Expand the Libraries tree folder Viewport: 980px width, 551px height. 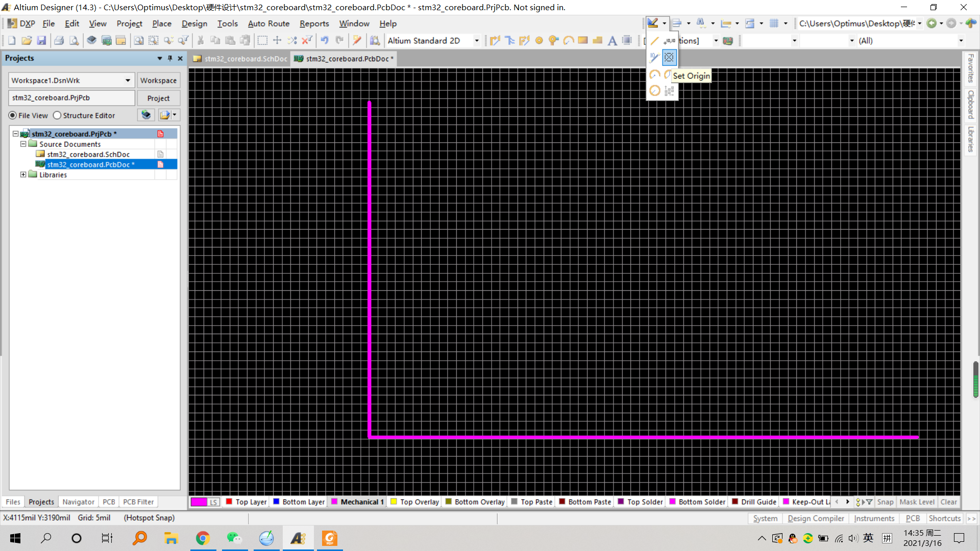point(23,175)
